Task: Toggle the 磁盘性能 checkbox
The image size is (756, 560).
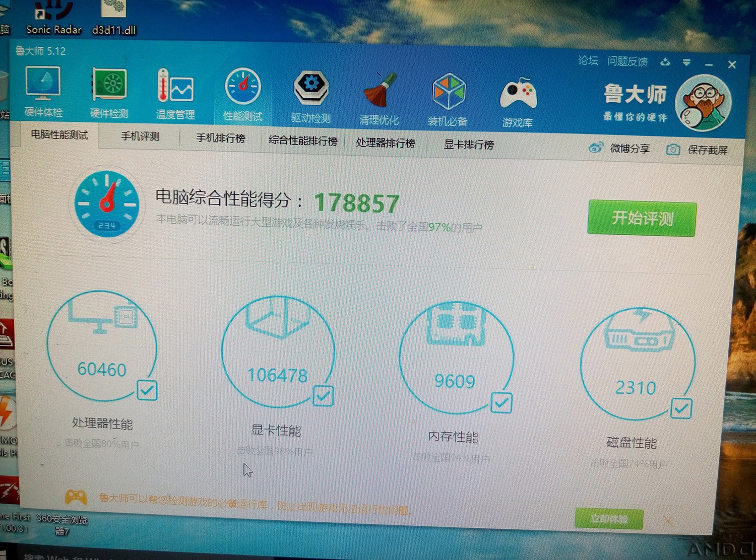Action: click(681, 408)
